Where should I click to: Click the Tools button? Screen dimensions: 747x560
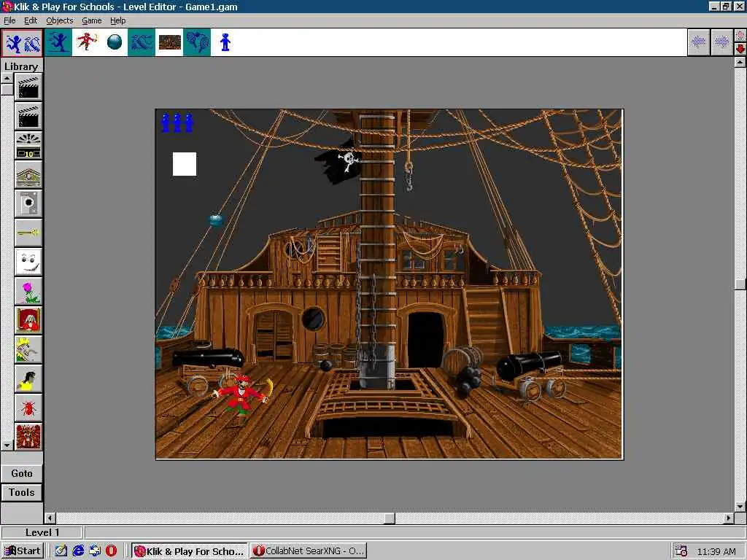coord(22,492)
